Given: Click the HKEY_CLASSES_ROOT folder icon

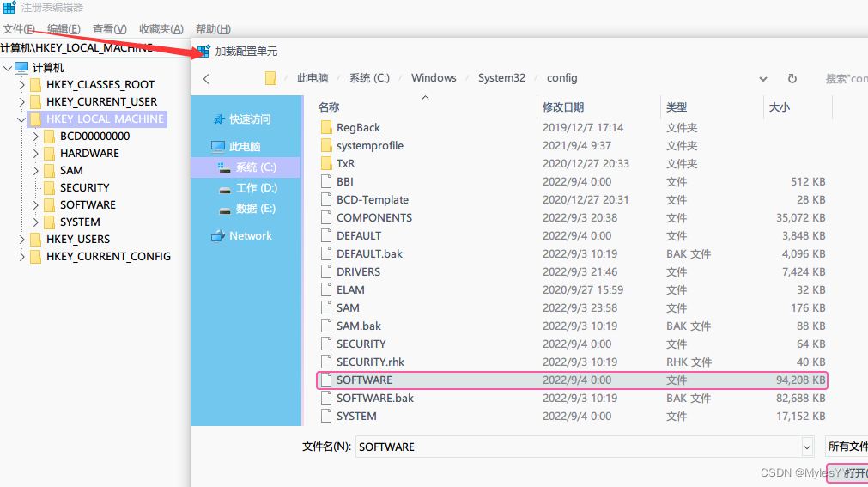Looking at the screenshot, I should [35, 85].
